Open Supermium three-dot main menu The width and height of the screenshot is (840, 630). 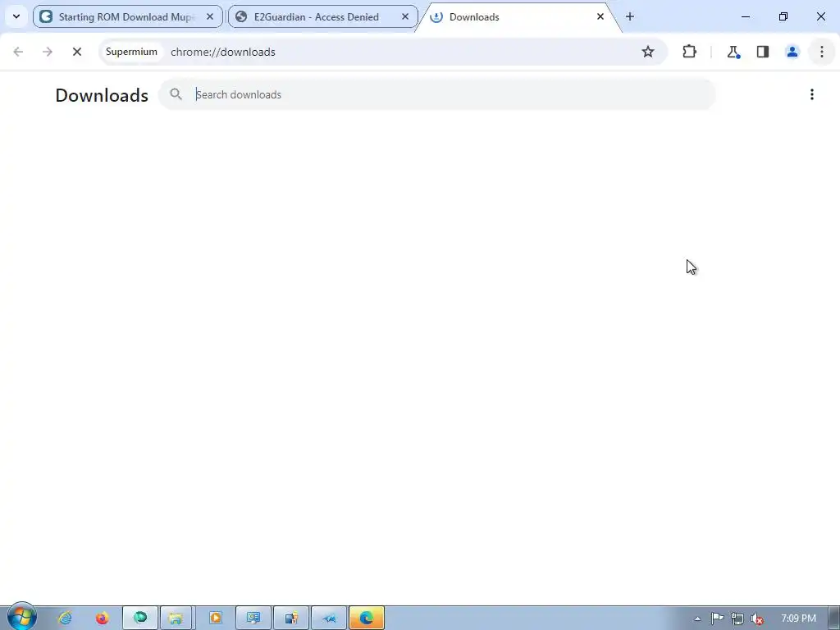click(x=822, y=52)
